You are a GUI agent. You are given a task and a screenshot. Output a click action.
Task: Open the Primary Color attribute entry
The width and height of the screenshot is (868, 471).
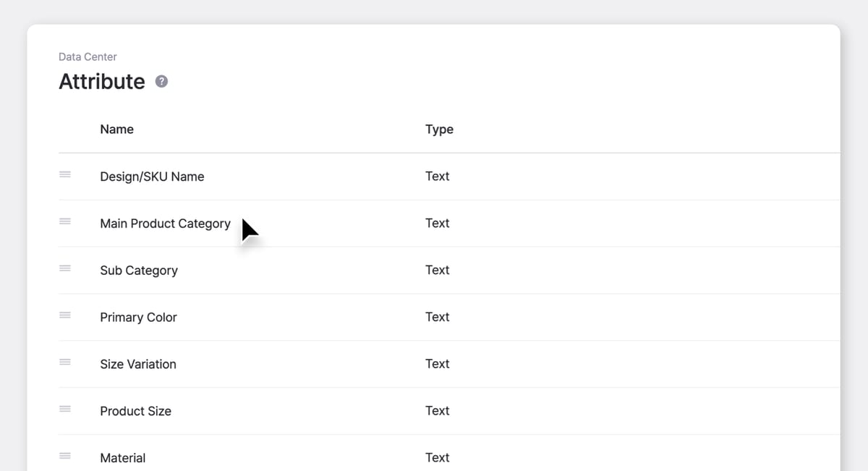coord(138,317)
